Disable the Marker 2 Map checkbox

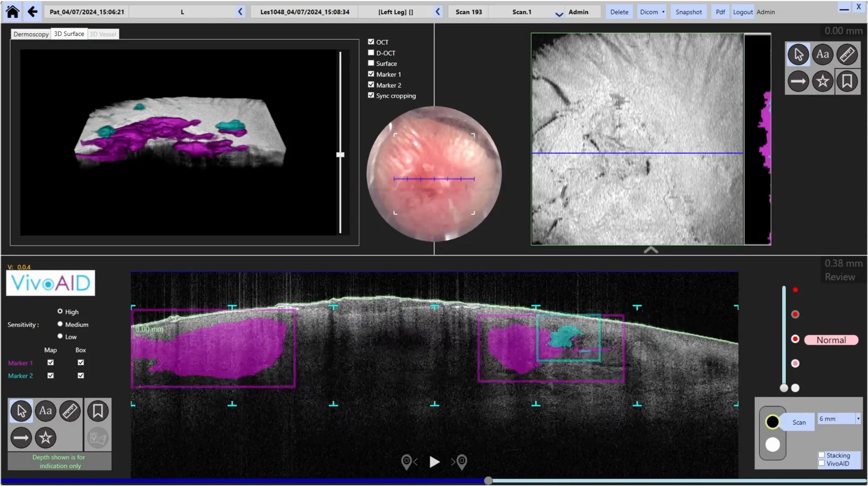point(51,375)
